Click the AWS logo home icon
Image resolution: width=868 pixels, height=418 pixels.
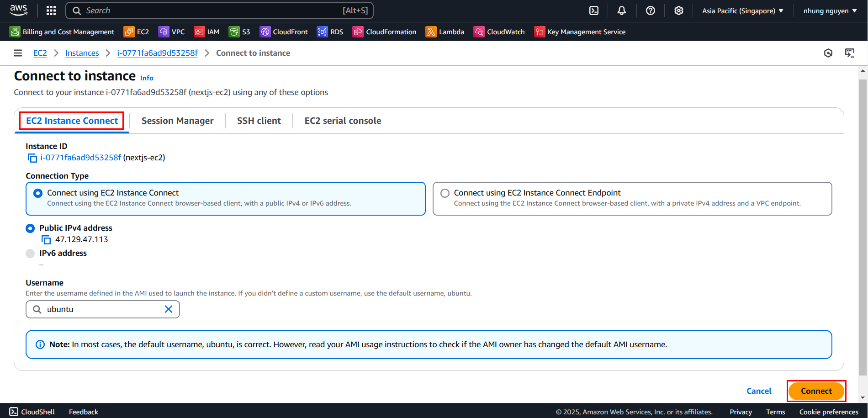(x=19, y=10)
